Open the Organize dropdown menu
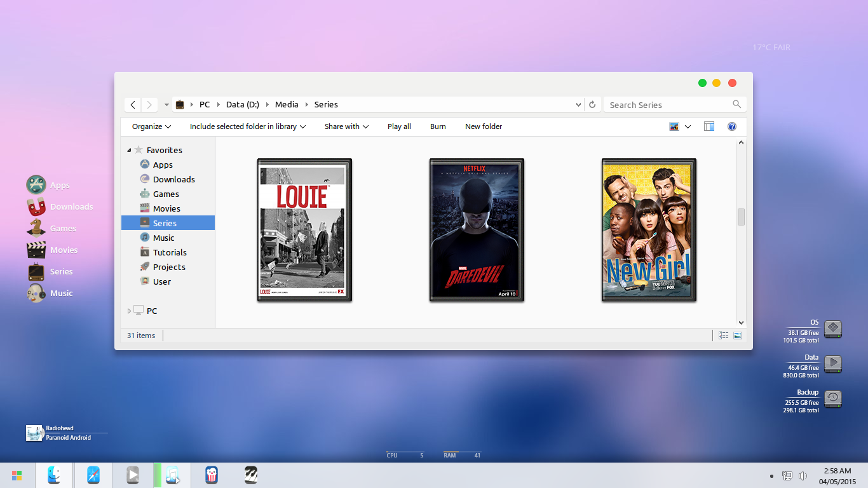868x488 pixels. point(152,126)
